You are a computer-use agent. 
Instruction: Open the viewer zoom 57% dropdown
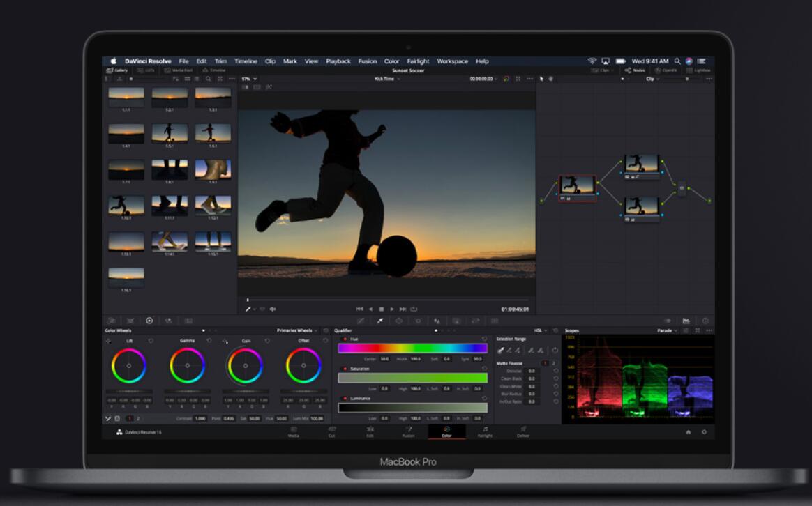(249, 79)
